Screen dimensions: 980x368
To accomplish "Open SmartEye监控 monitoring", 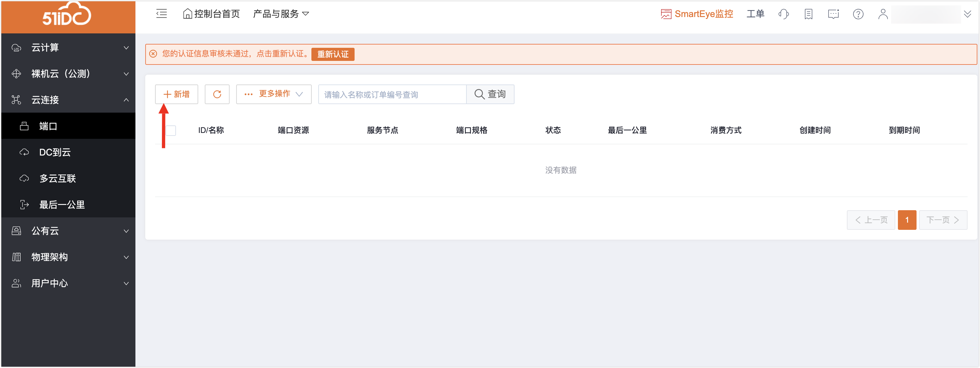I will coord(697,14).
